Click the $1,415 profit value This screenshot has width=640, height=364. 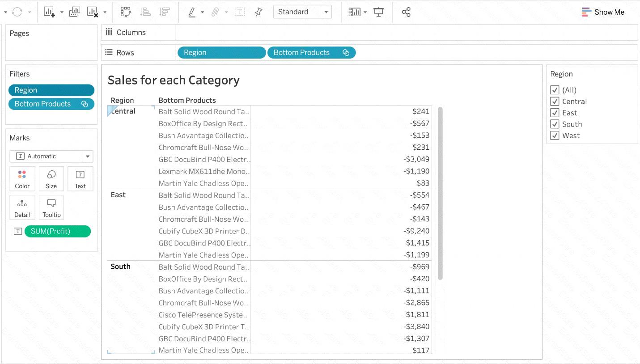click(x=418, y=243)
